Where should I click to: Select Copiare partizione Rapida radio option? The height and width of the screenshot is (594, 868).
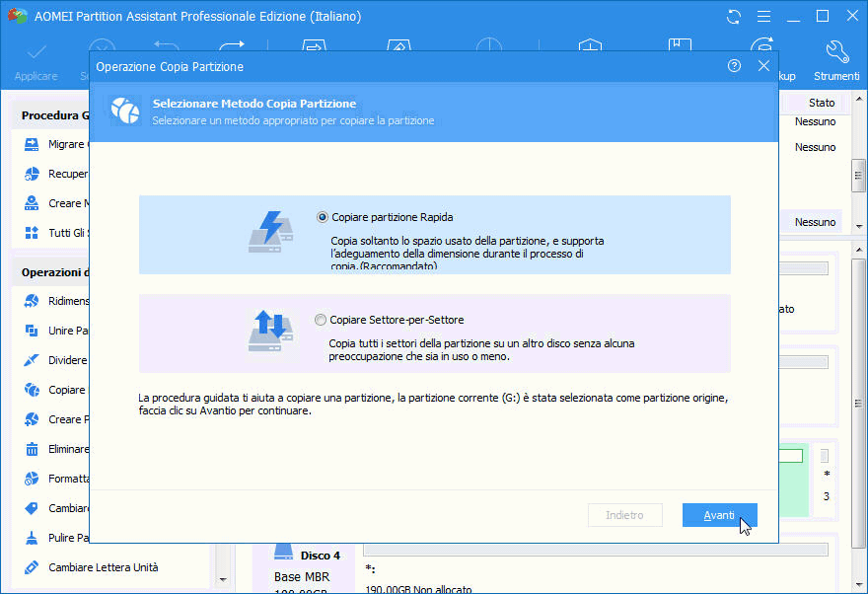322,217
